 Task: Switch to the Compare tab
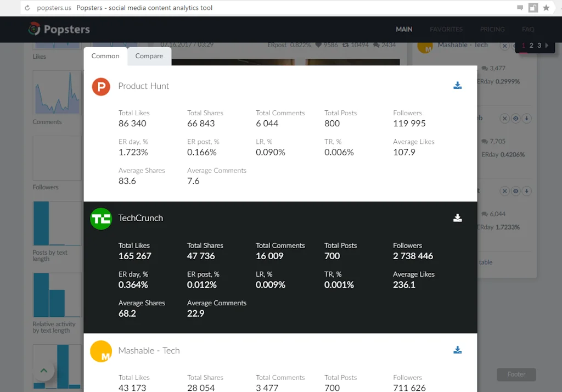coord(149,56)
